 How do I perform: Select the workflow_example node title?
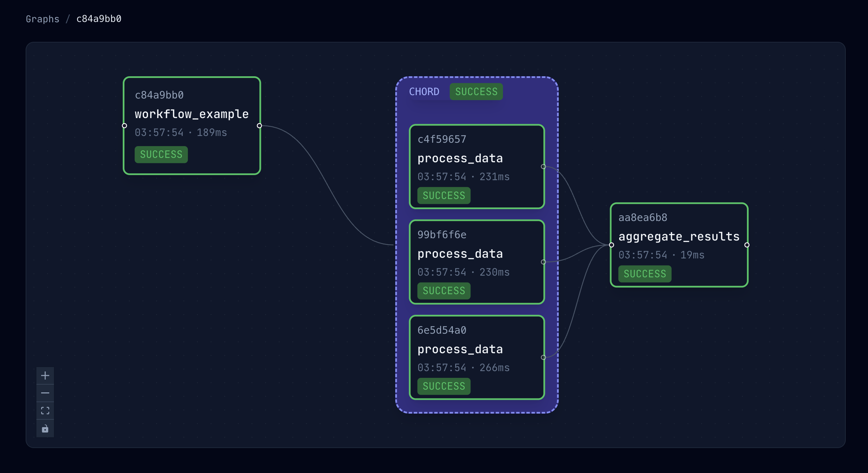(192, 114)
